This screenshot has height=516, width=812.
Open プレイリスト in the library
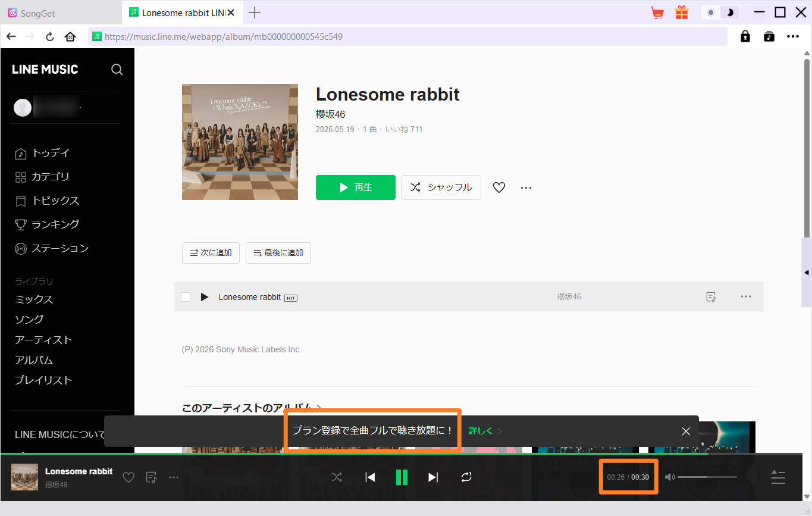(x=43, y=380)
